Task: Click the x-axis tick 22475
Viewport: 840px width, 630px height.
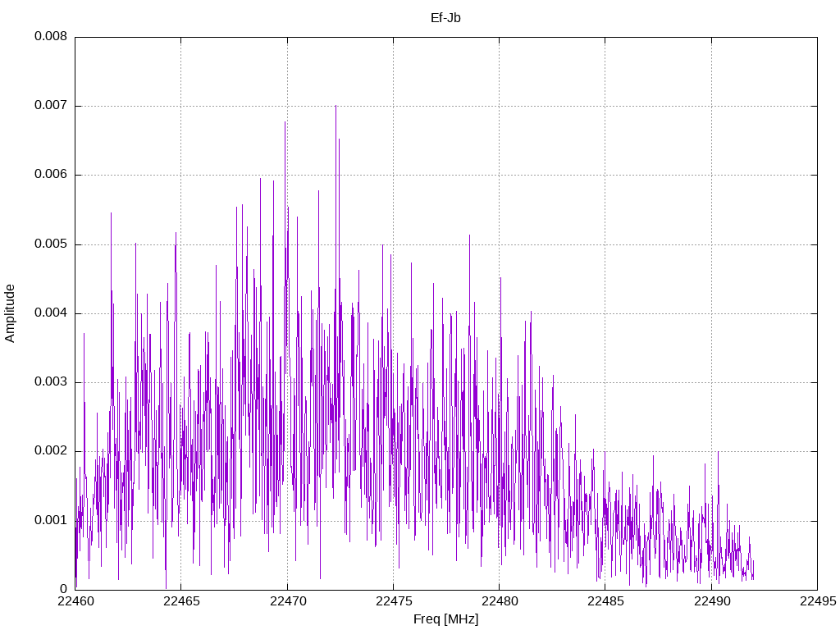Action: point(394,601)
